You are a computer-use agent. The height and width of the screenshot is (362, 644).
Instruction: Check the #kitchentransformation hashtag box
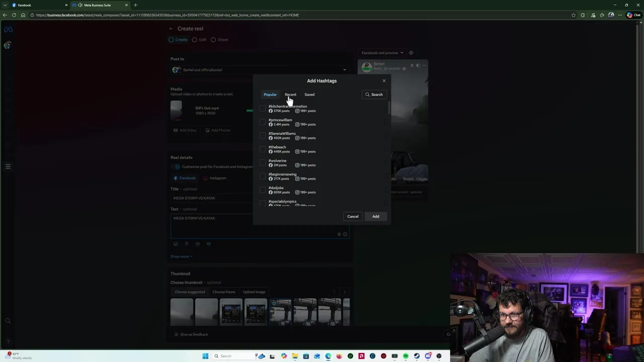click(263, 108)
